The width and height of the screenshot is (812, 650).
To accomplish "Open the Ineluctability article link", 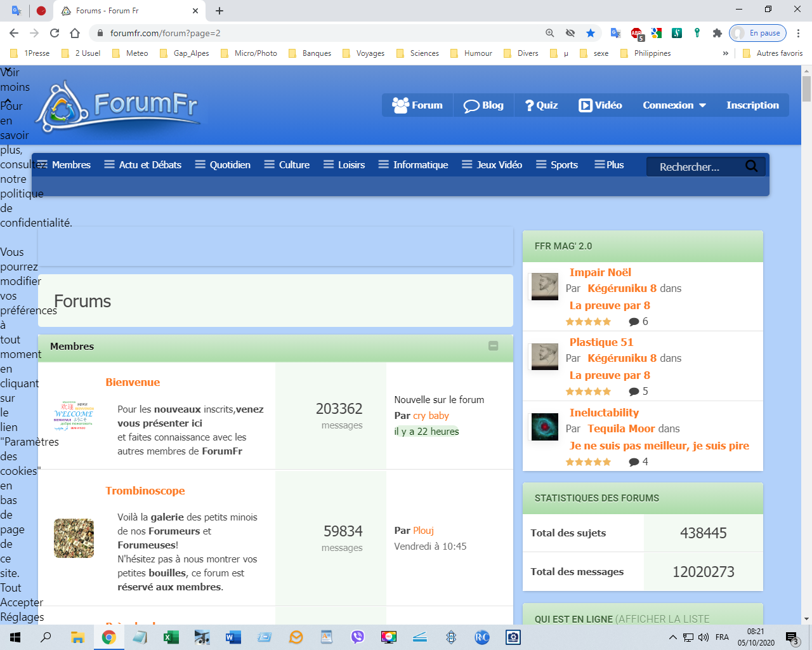I will (604, 413).
